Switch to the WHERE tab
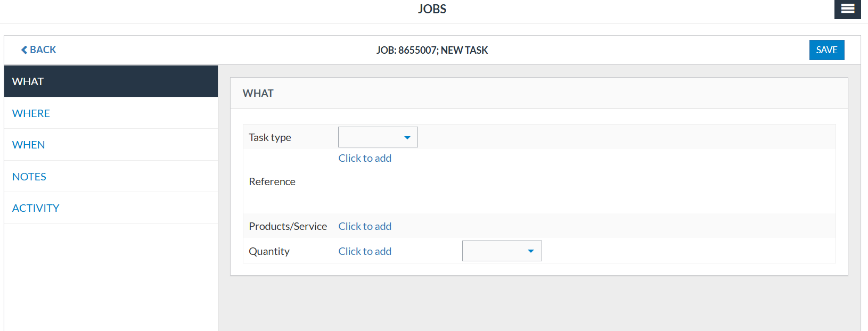This screenshot has height=331, width=868. (31, 113)
